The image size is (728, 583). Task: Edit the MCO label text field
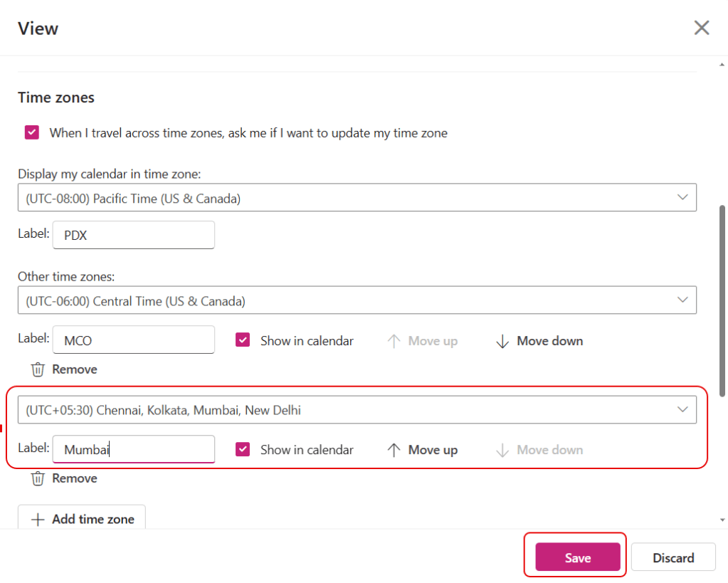tap(134, 340)
